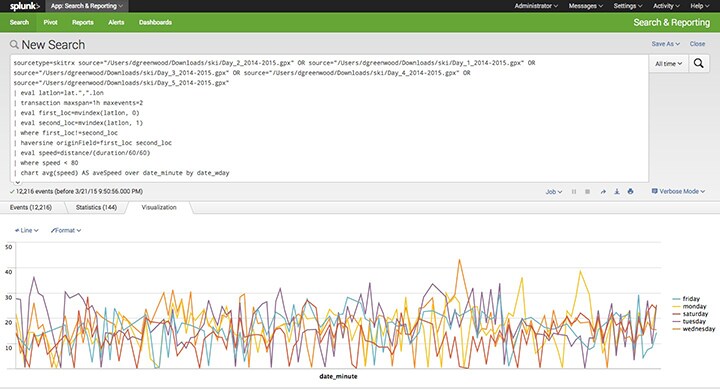Viewport: 720px width, 389px height.
Task: Open Save As dropdown
Action: pos(665,44)
